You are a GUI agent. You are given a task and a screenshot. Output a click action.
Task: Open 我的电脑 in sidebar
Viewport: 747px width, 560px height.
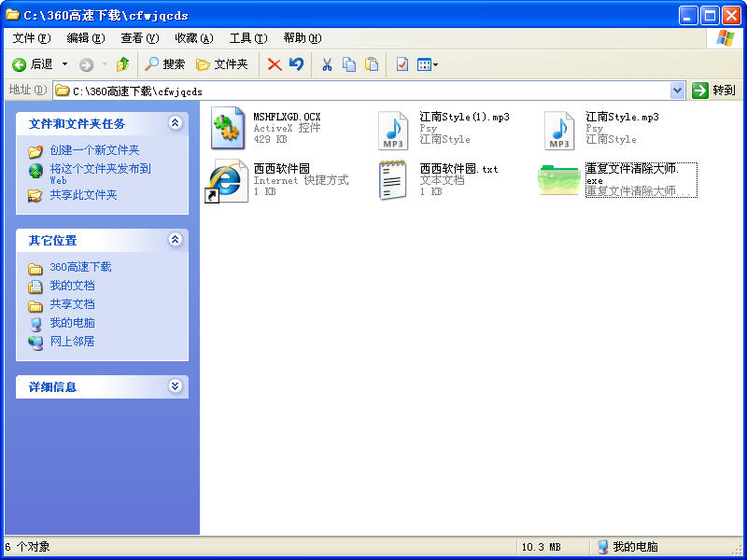pyautogui.click(x=73, y=323)
